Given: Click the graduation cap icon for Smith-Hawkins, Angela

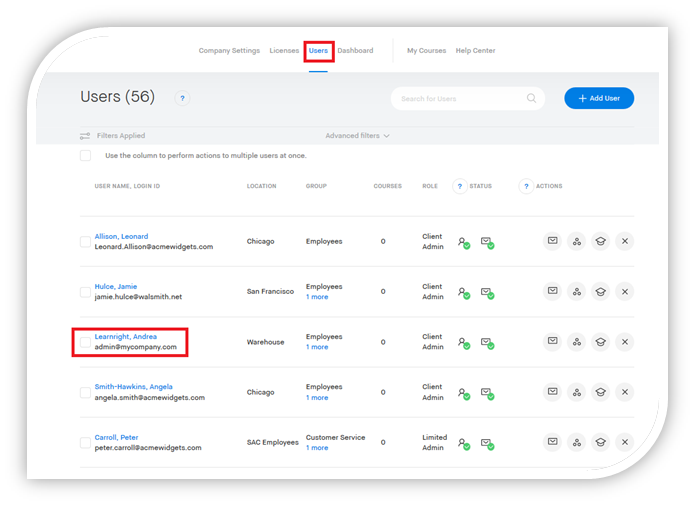Looking at the screenshot, I should 601,392.
